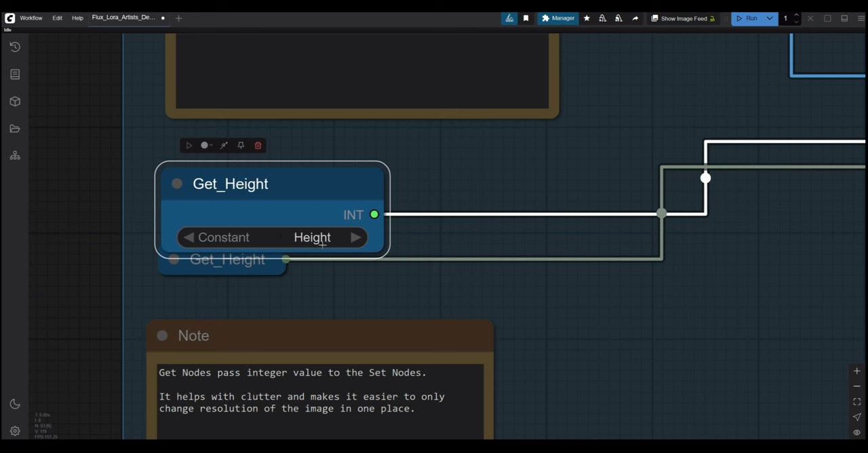This screenshot has width=868, height=453.
Task: Click the share arrow icon
Action: click(x=635, y=18)
